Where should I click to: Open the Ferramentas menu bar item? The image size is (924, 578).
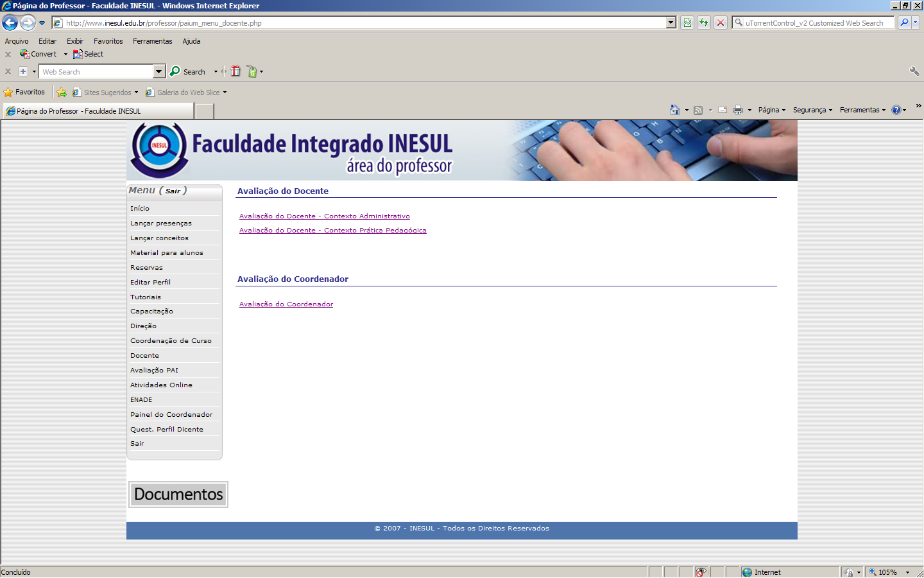153,41
